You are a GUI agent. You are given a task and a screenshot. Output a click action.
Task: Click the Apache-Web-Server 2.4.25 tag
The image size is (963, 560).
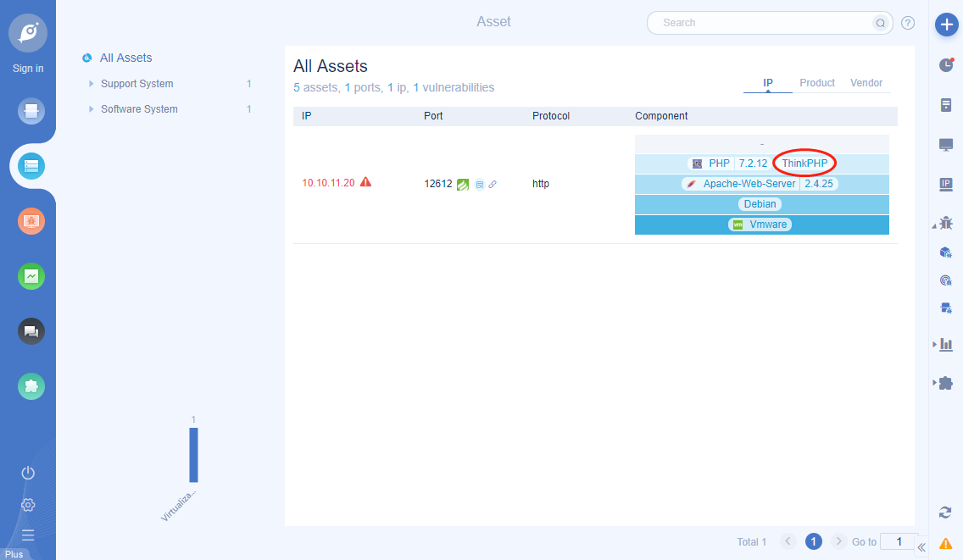coord(760,184)
